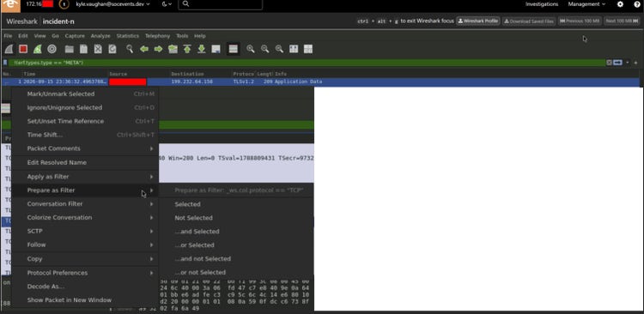Toggle auto-scroll during live capture icon

click(216, 49)
